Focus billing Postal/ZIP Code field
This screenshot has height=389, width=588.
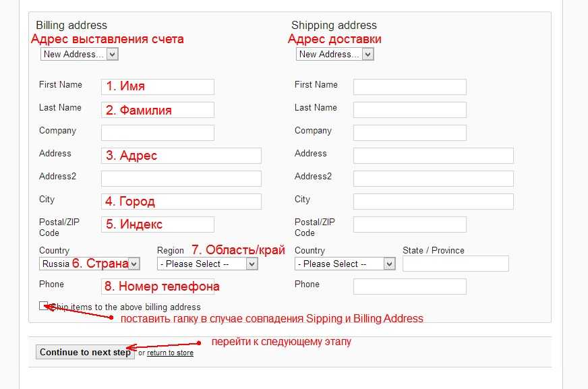[157, 225]
